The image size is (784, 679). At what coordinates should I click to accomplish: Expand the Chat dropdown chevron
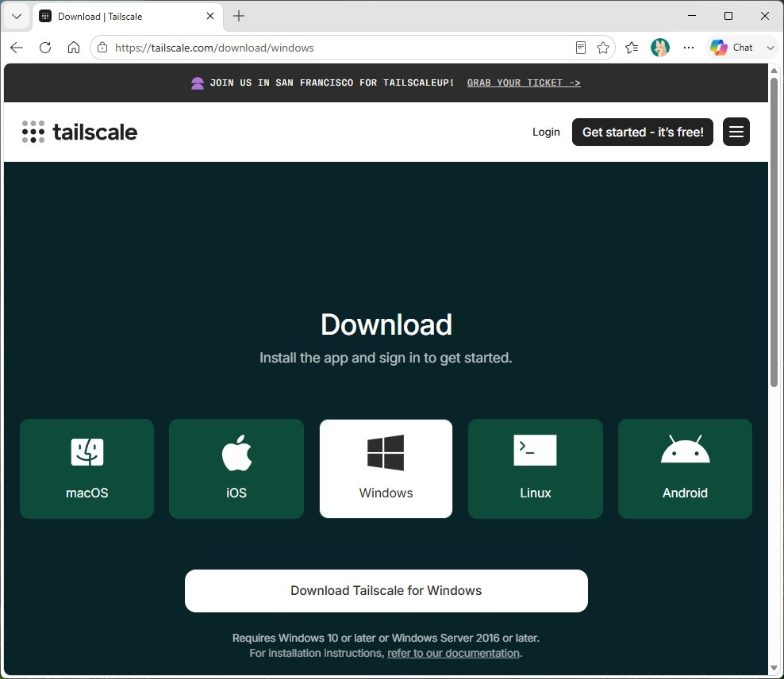pyautogui.click(x=770, y=48)
